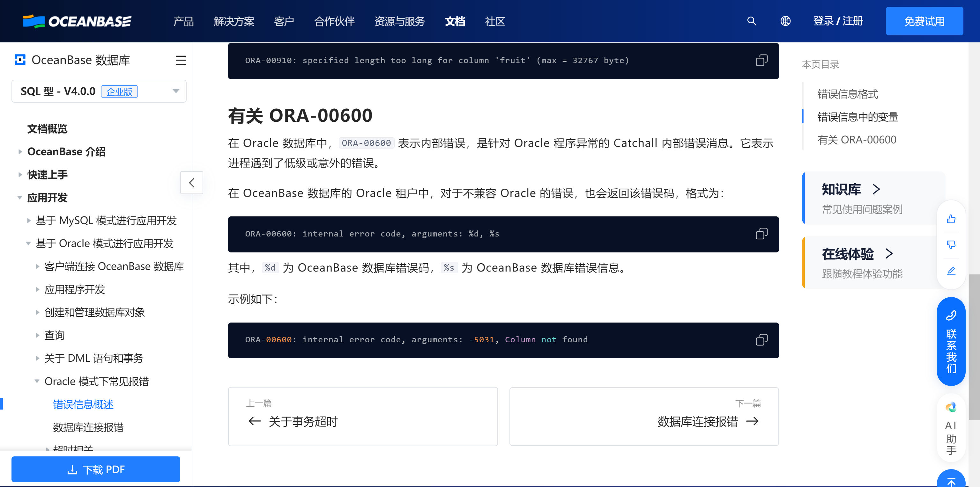Click the back-to-top arrow button
Viewport: 980px width, 487px height.
point(951,479)
